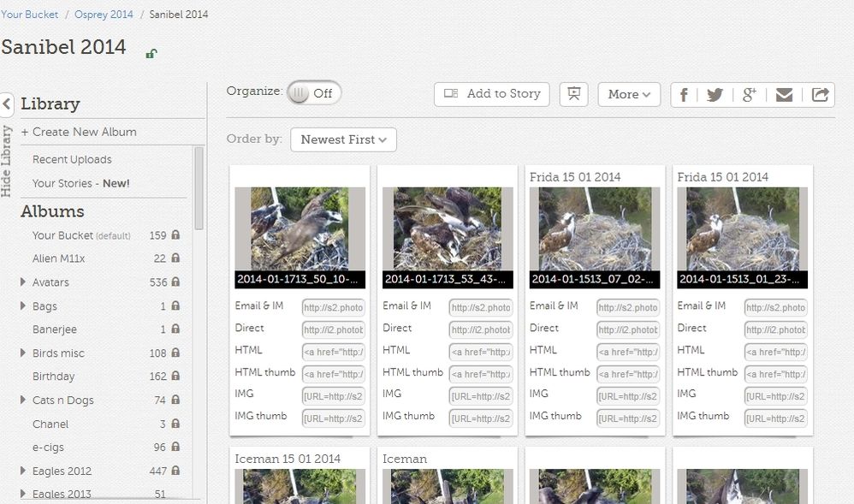Open thumbnail 2014-01-1513_01_23 Frida photo
The width and height of the screenshot is (854, 504).
click(743, 228)
